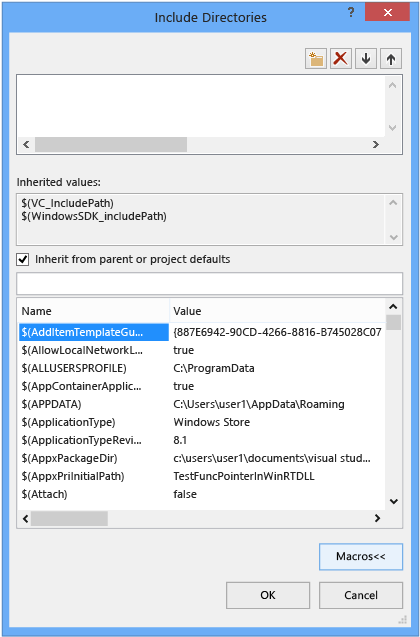Click the macro list scroll-down arrow
The image size is (420, 637).
tap(394, 501)
